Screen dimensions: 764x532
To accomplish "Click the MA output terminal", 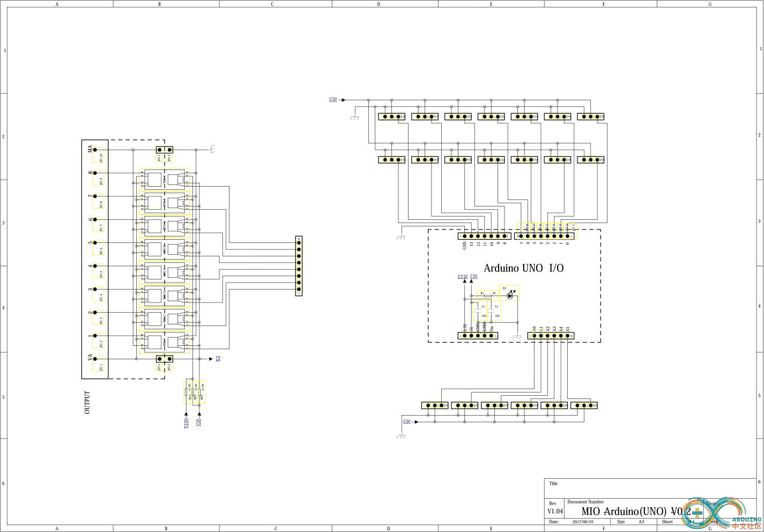I will pos(95,150).
